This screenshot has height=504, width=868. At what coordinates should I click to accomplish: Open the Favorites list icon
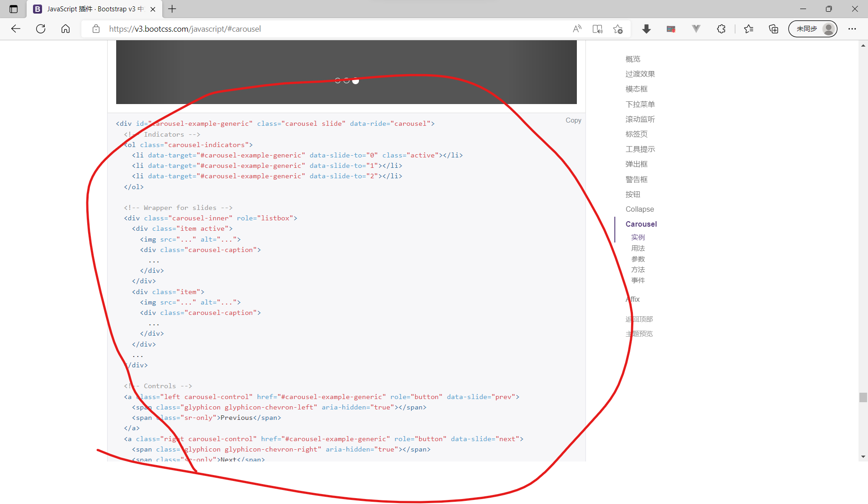[x=749, y=29]
